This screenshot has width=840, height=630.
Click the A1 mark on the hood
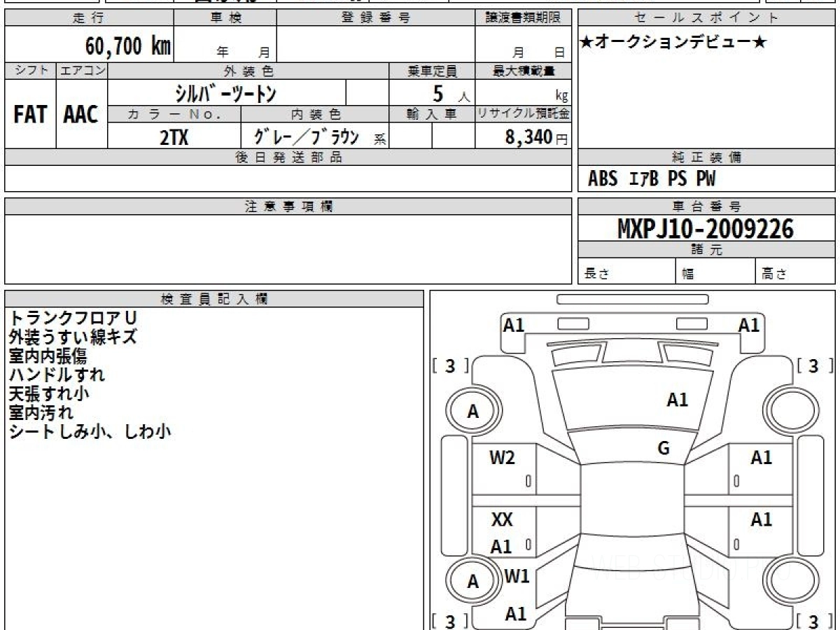pos(677,400)
